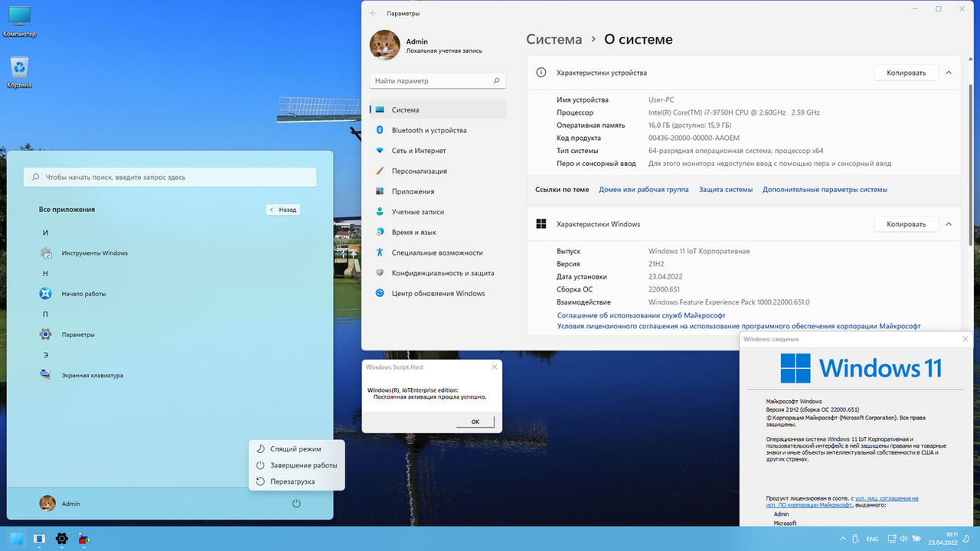Select the Корзина recycle bin icon

(19, 73)
